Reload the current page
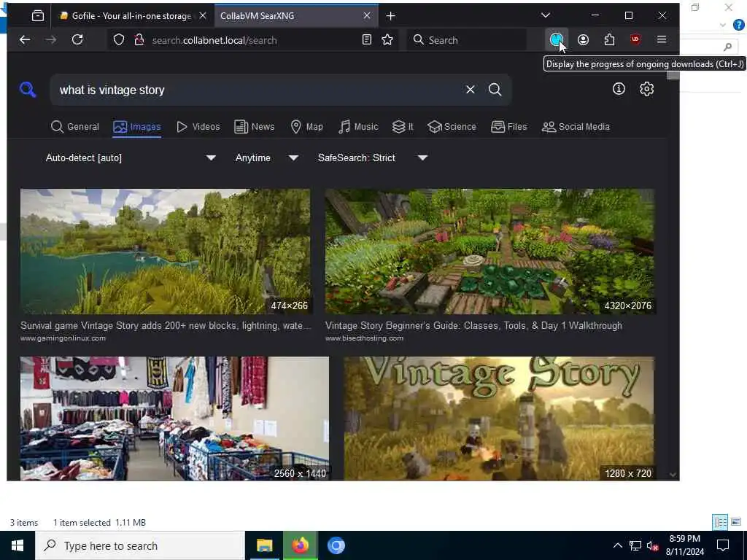The height and width of the screenshot is (560, 747). tap(77, 40)
